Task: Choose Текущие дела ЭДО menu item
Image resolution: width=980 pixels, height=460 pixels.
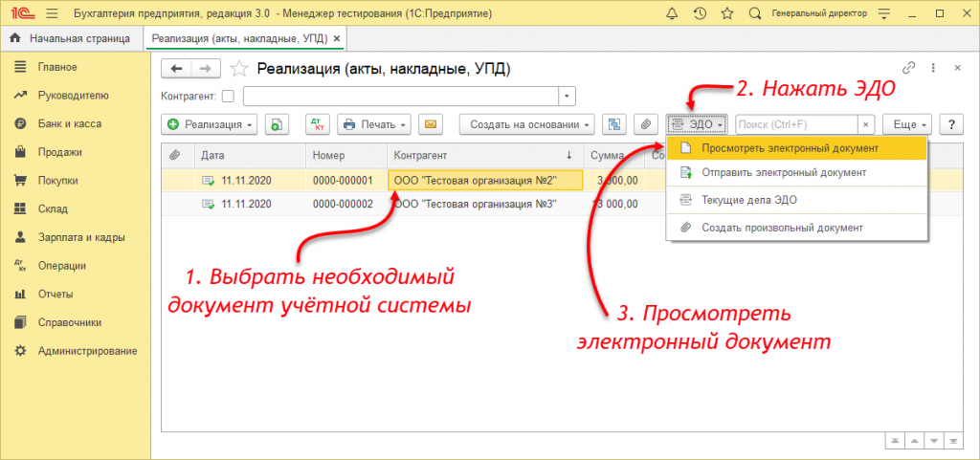Action: click(797, 200)
